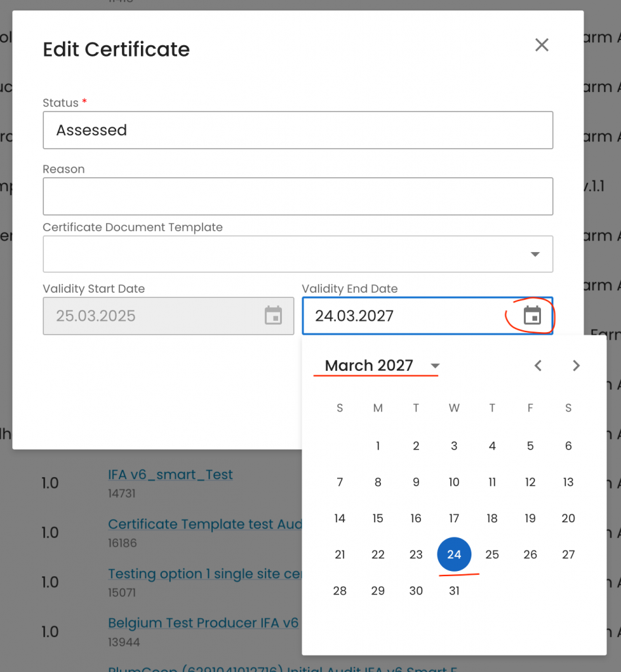Choose March 28 in the calendar
The height and width of the screenshot is (672, 621).
(x=340, y=591)
